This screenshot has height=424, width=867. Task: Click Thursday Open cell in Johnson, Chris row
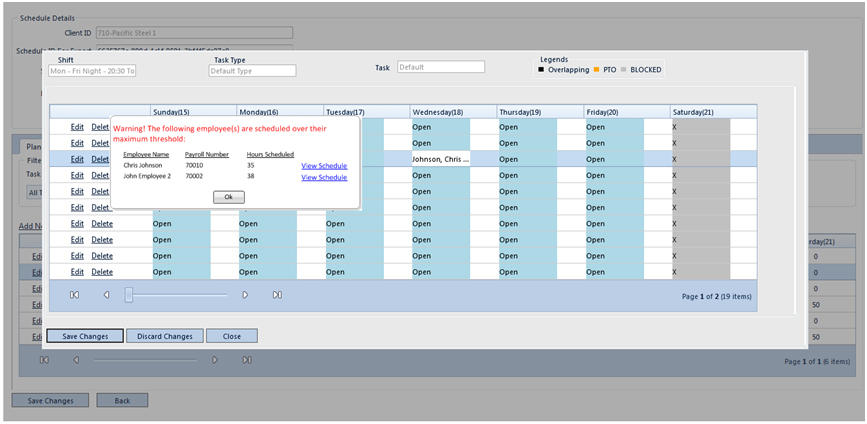point(527,159)
